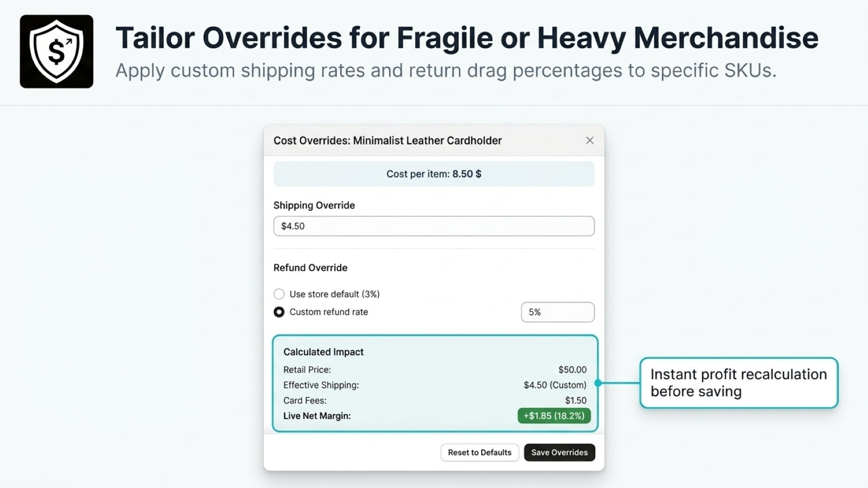This screenshot has height=488, width=868.
Task: Click the Cost per item banner
Action: [434, 174]
